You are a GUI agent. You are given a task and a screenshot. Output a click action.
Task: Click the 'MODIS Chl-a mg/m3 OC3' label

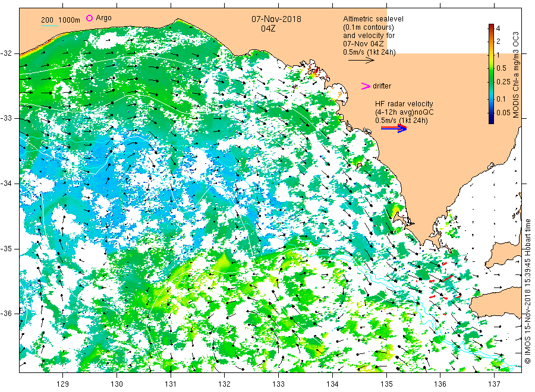point(515,75)
